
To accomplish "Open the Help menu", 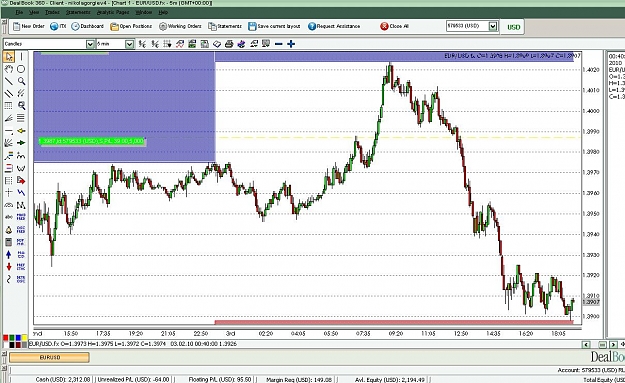I will point(163,12).
